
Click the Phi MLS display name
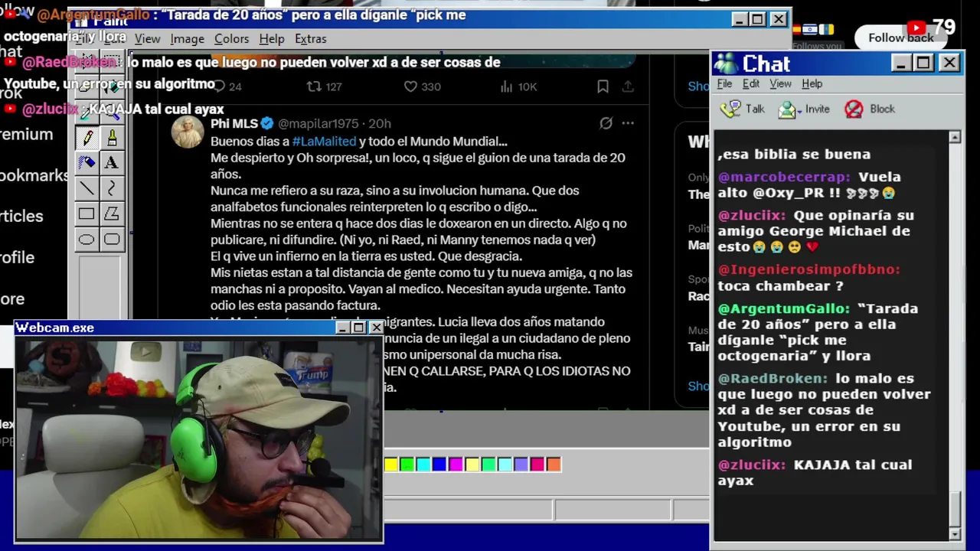point(234,123)
